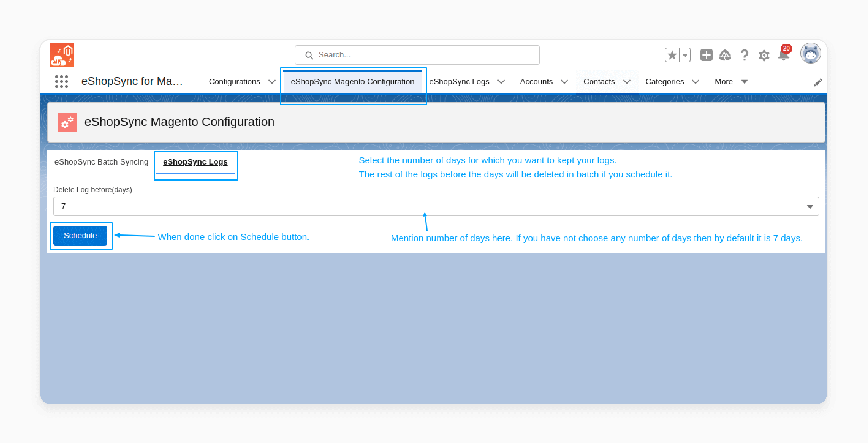
Task: Expand the Accounts tab chevron
Action: [x=564, y=82]
